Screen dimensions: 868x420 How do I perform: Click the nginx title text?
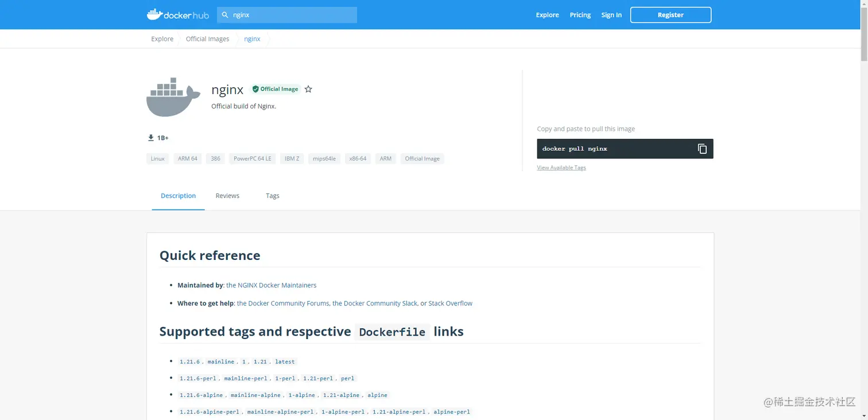(227, 90)
